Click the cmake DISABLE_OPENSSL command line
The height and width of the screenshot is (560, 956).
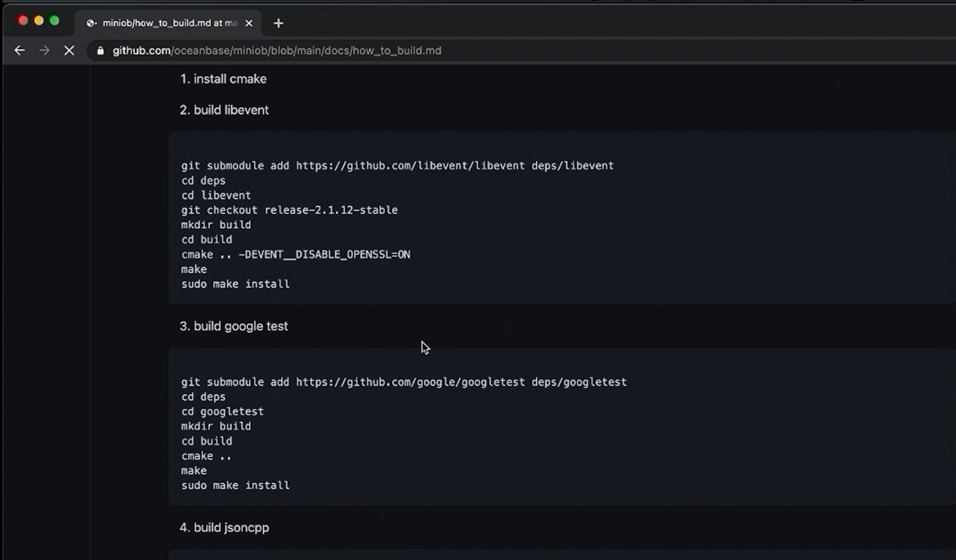point(296,255)
